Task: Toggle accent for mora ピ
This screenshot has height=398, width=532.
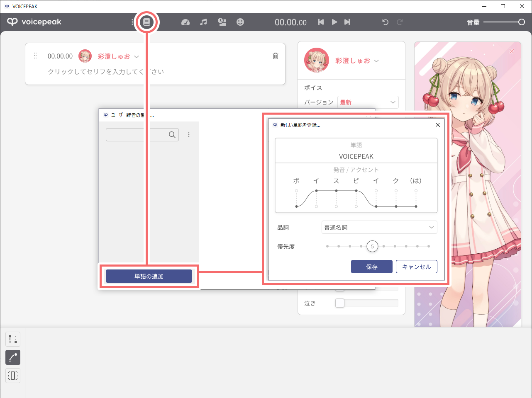Action: point(356,198)
